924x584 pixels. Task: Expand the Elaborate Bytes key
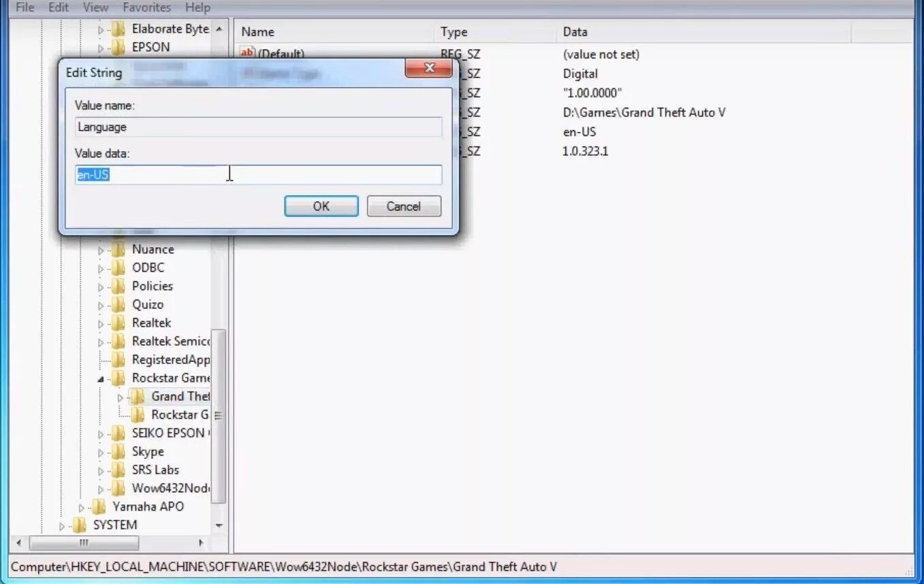tap(101, 29)
